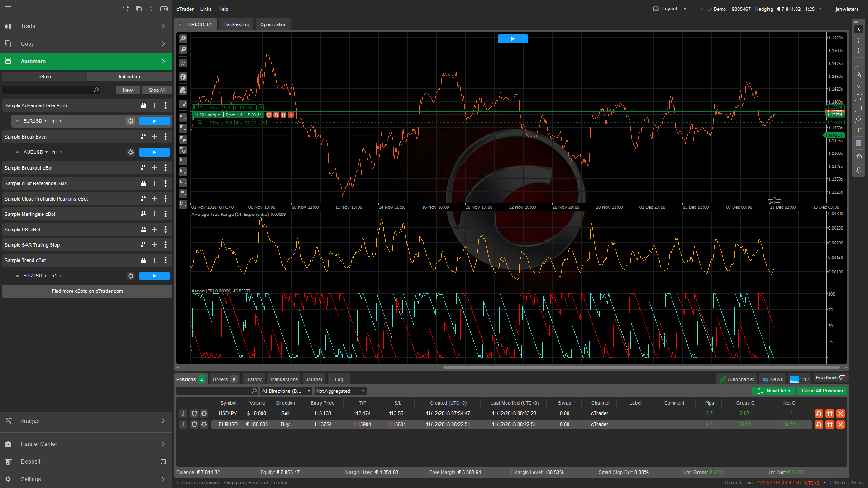Image resolution: width=868 pixels, height=488 pixels.
Task: Open EURUSD symbol dropdown under Advanced Take Profit
Action: pos(35,121)
